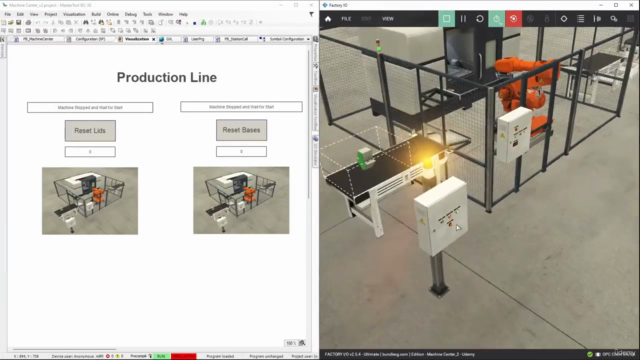Pause the Factory IO simulation
The image size is (640, 360).
coord(463,19)
